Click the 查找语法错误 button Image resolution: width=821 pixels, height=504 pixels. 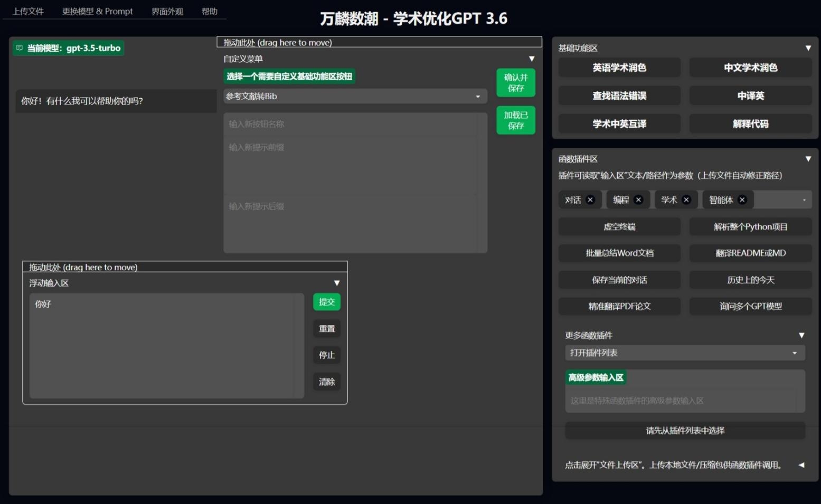click(x=619, y=96)
